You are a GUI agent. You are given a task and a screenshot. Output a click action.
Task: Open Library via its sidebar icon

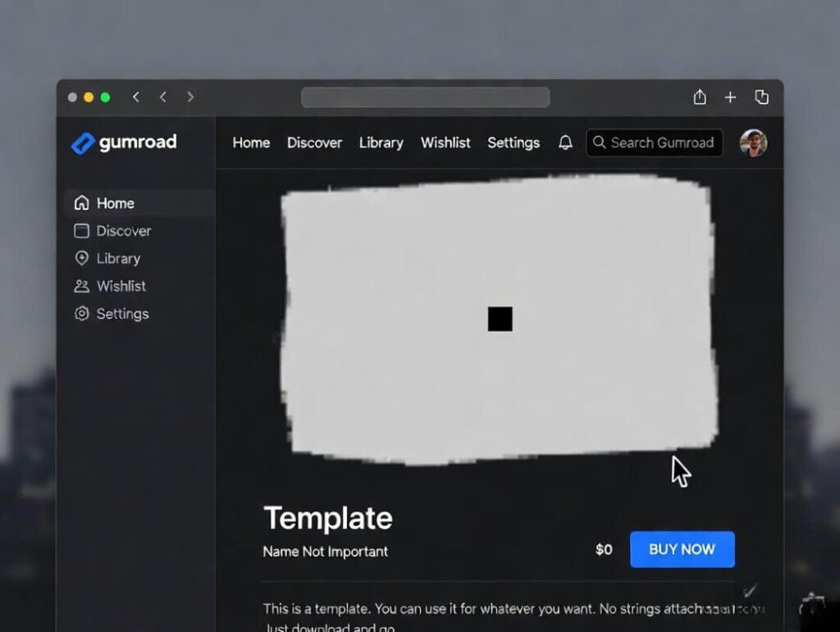[x=82, y=258]
